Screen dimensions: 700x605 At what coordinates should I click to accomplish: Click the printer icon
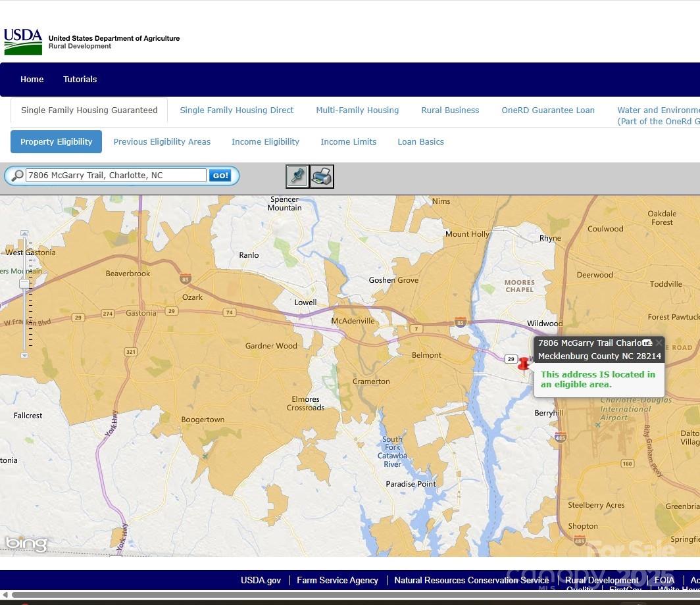pyautogui.click(x=322, y=176)
